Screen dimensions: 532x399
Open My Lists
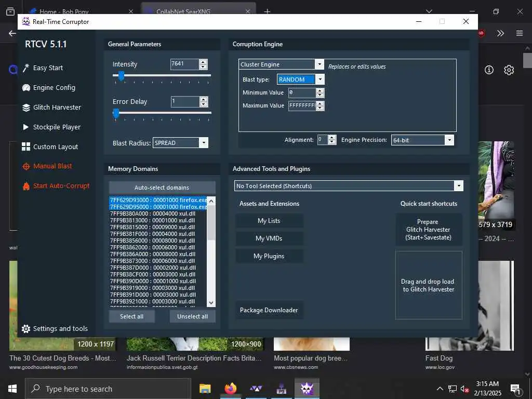[269, 220]
